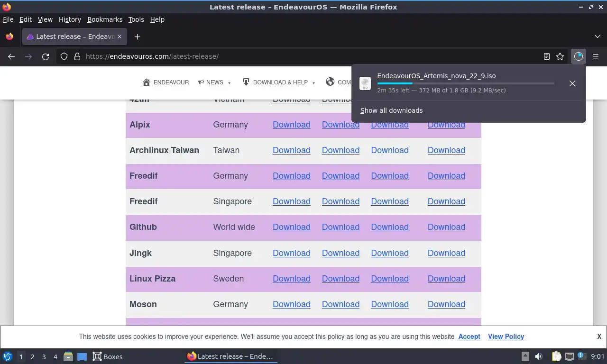
Task: Click first Download link in Jingk row
Action: (x=291, y=253)
